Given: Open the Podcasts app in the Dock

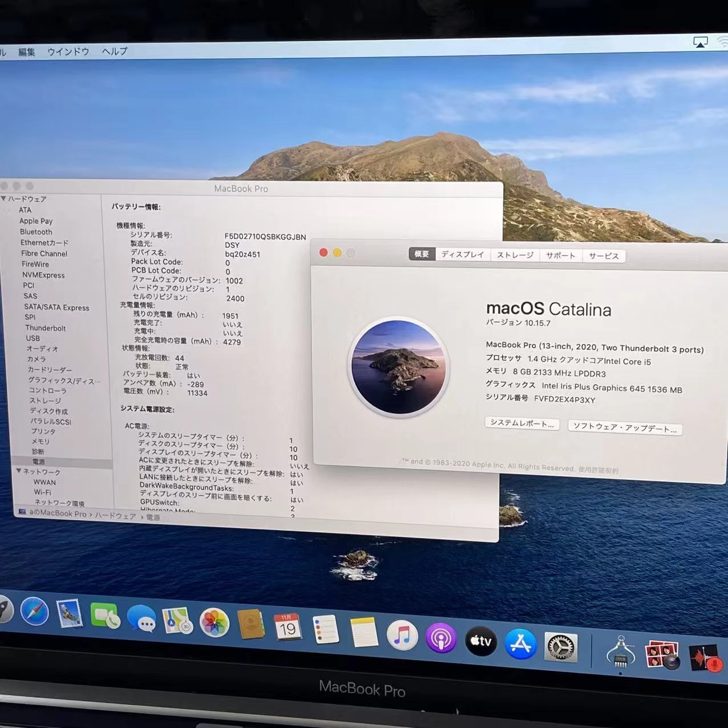Looking at the screenshot, I should [440, 639].
